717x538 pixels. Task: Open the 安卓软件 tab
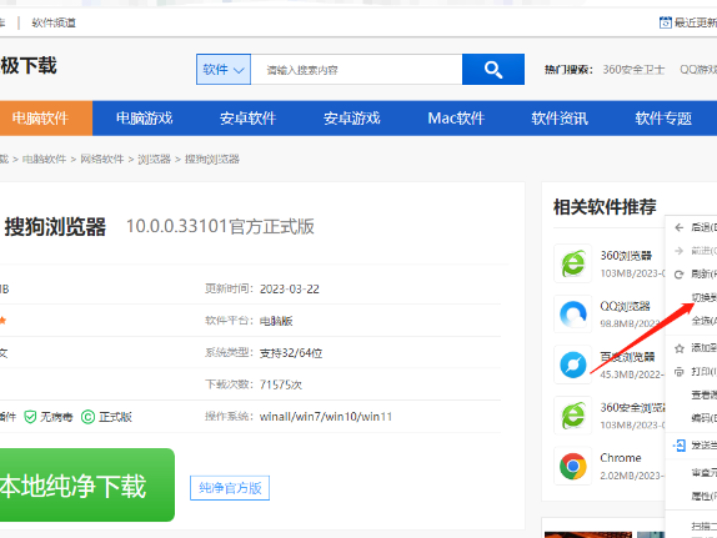pyautogui.click(x=248, y=118)
